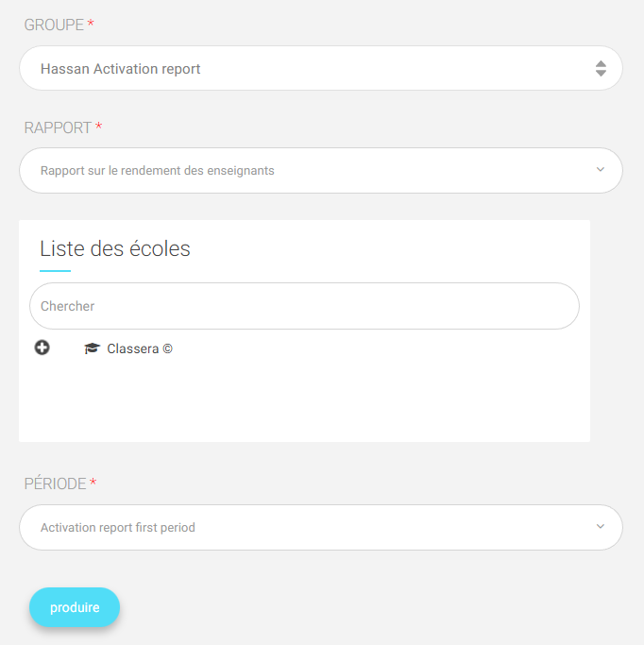Click the blue underline below Liste des écoles
The width and height of the screenshot is (644, 645).
(55, 271)
